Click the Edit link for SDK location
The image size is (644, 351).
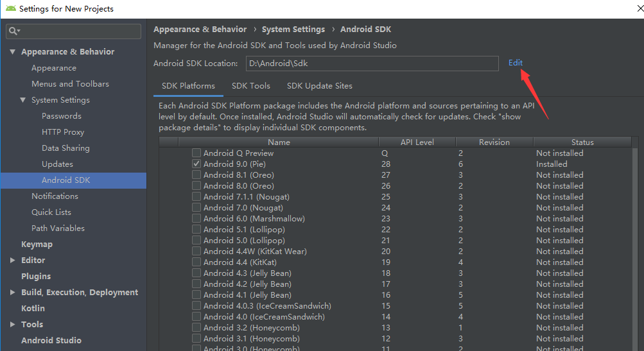tap(516, 62)
